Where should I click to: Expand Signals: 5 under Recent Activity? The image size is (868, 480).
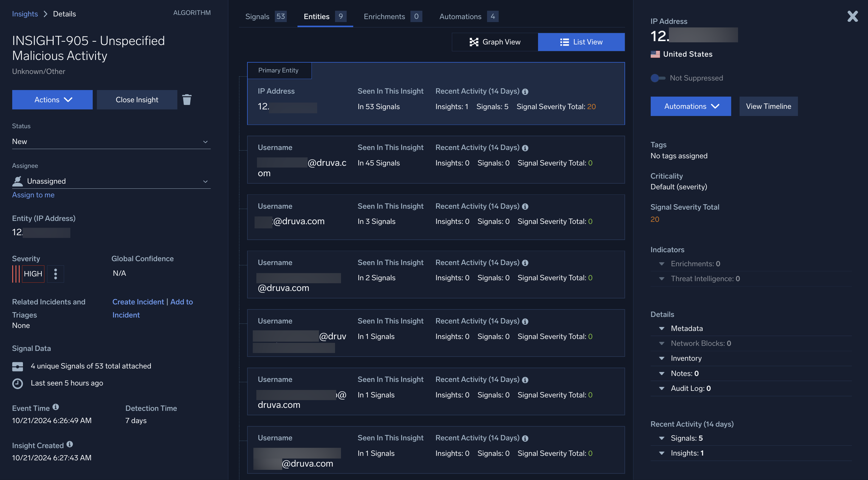[662, 438]
